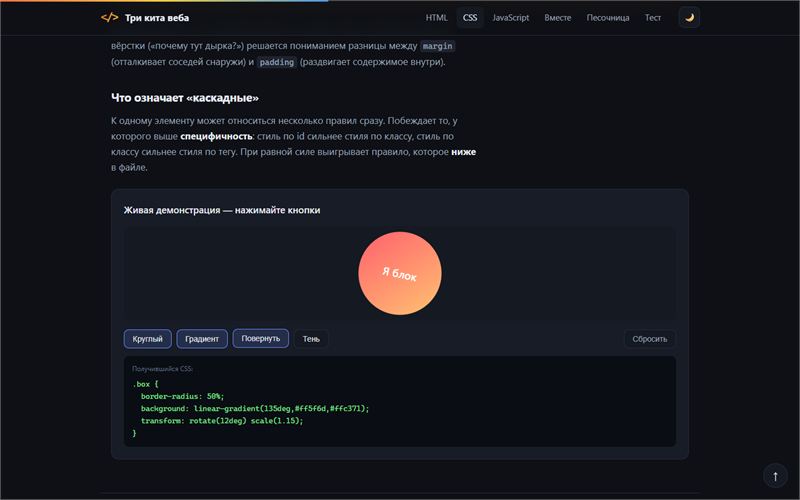Toggle the «Круглый» style button
Screen dimensions: 800x500
pyautogui.click(x=147, y=339)
